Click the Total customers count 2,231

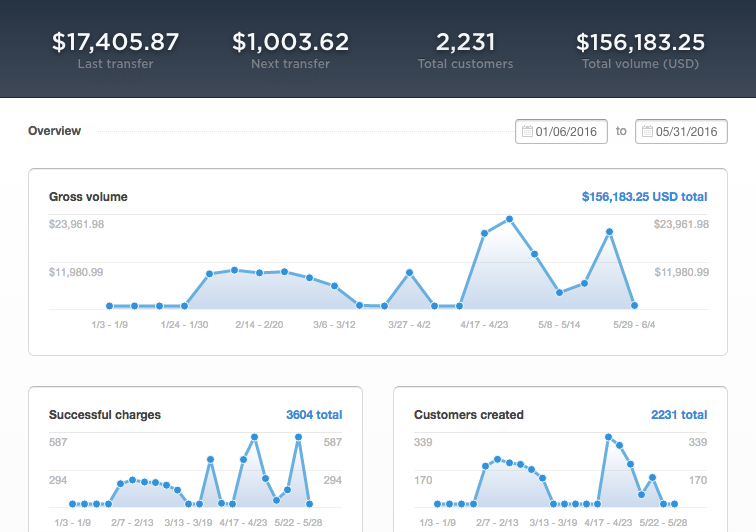pos(465,42)
